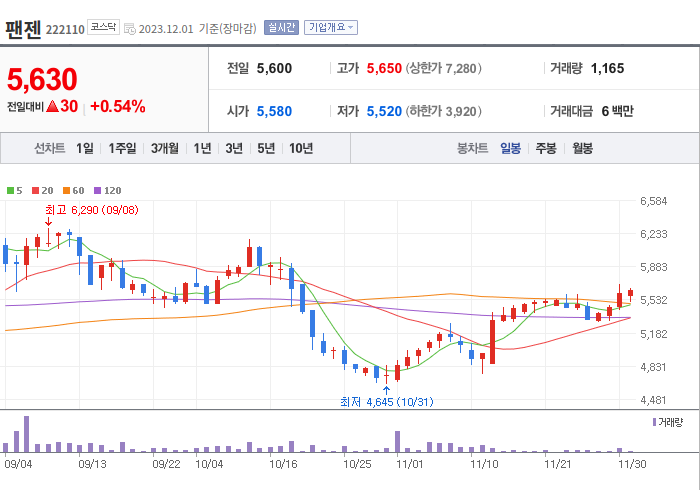The image size is (700, 490).
Task: Click the red 20-day moving average swatch
Action: coord(35,191)
